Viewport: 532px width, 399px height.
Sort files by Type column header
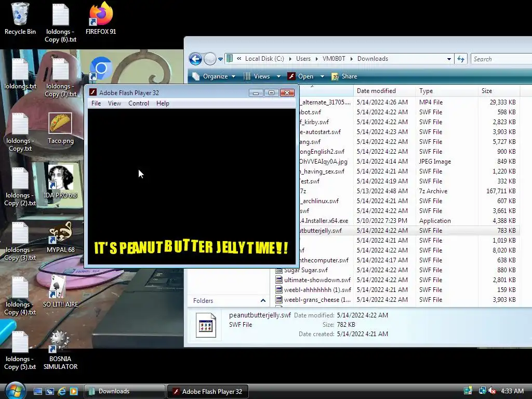point(446,91)
